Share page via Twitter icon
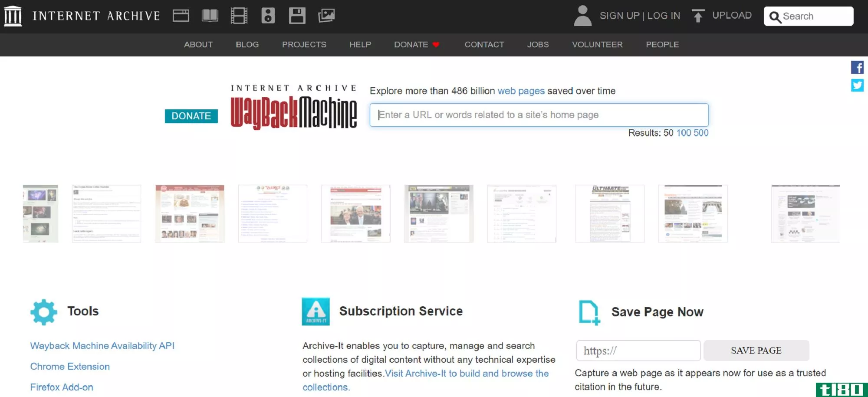This screenshot has width=868, height=397. pos(857,85)
